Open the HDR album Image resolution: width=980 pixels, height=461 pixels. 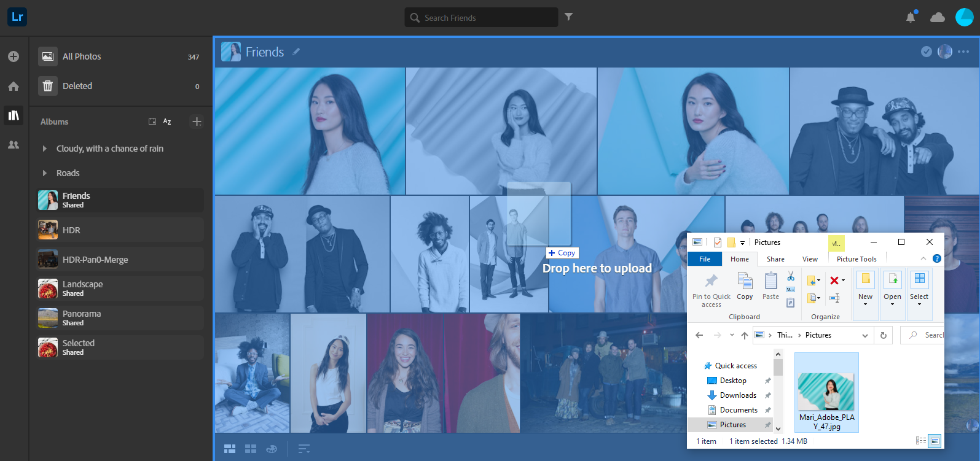120,230
